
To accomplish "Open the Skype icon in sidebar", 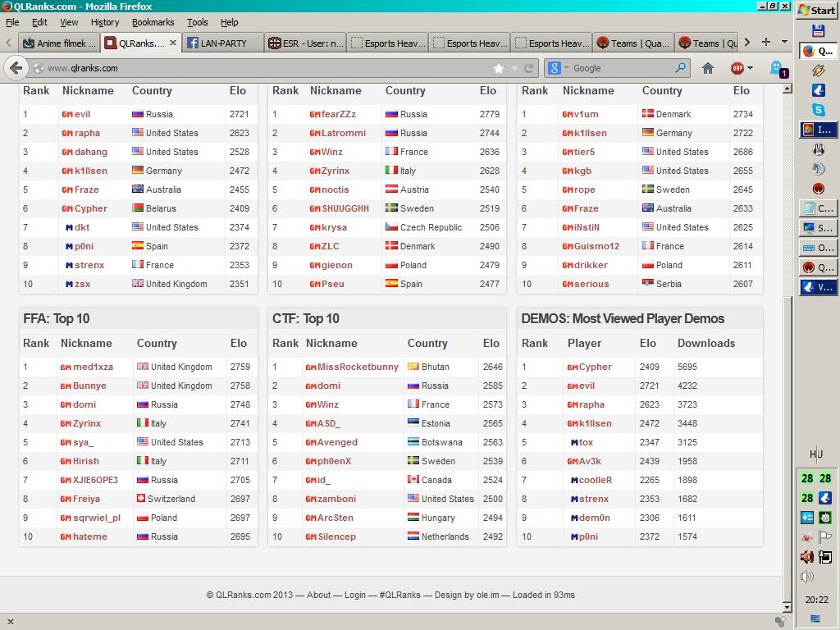I will 818,110.
